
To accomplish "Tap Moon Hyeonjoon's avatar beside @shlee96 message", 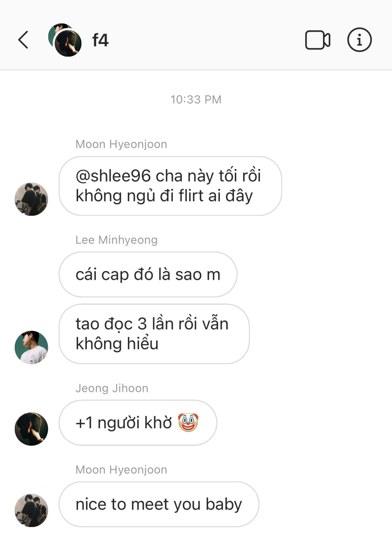I will (x=31, y=199).
